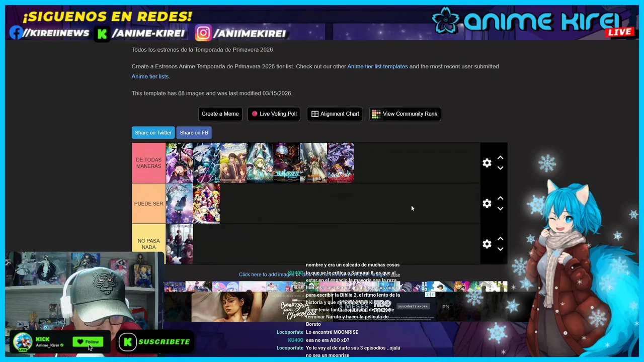644x362 pixels.
Task: Select third anime poster in DE TODAS MANERAS row
Action: click(233, 163)
